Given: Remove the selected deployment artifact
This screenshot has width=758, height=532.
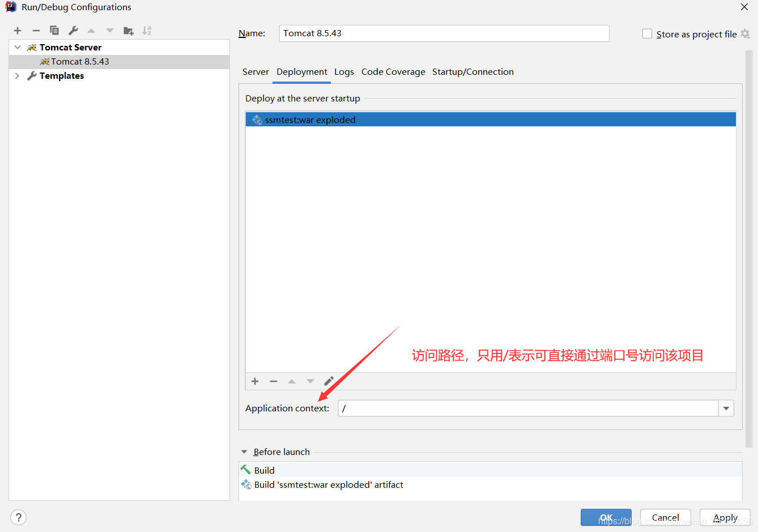Looking at the screenshot, I should tap(274, 381).
